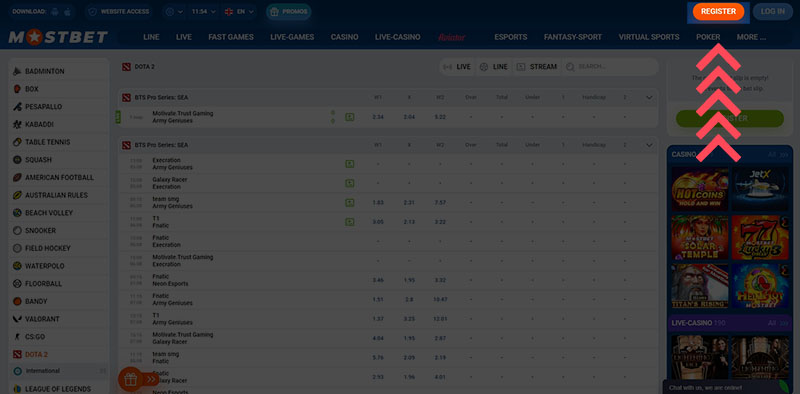Select the CS:GO icon in sidebar
Screen dimensions: 800x394
[17, 337]
